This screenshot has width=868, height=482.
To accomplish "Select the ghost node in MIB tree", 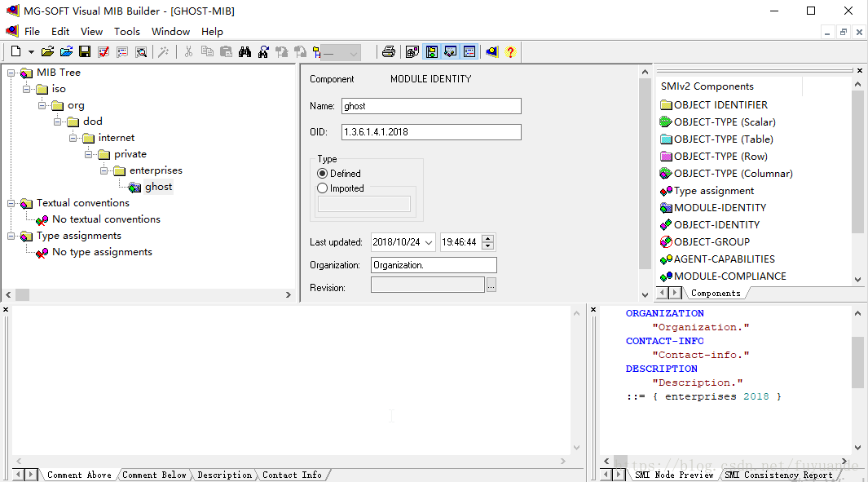I will pos(158,187).
